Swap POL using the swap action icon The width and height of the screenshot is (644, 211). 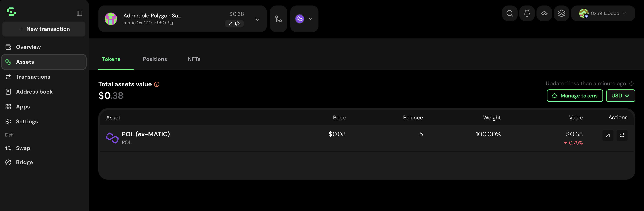click(622, 136)
